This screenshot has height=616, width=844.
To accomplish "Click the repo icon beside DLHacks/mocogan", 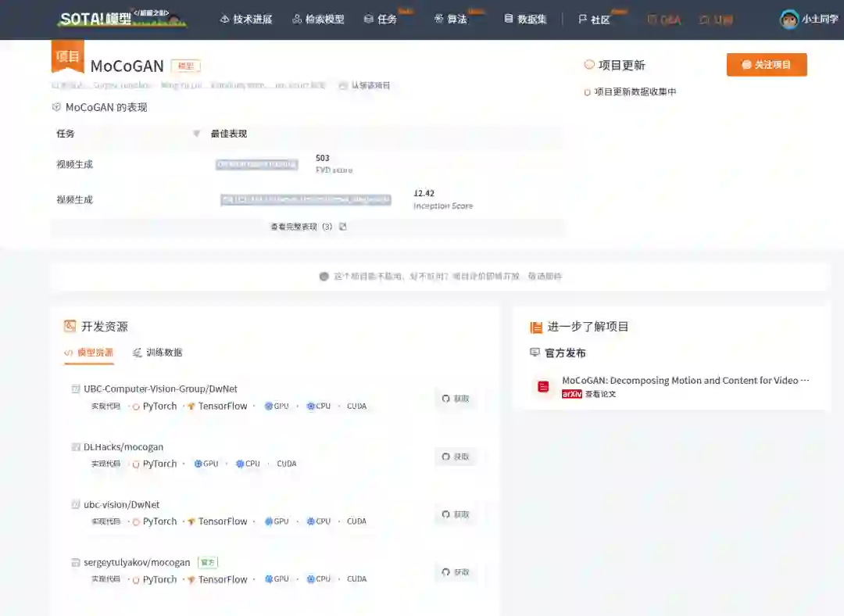I will pyautogui.click(x=76, y=447).
